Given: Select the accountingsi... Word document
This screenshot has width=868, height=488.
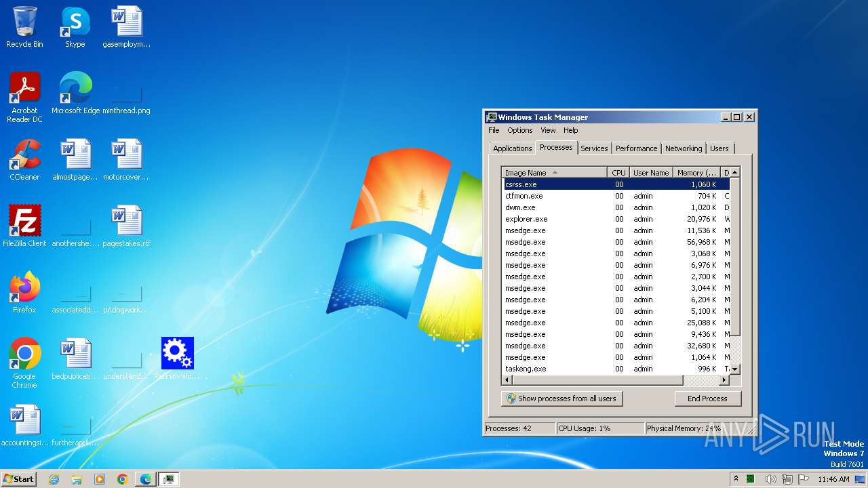Looking at the screenshot, I should coord(24,426).
